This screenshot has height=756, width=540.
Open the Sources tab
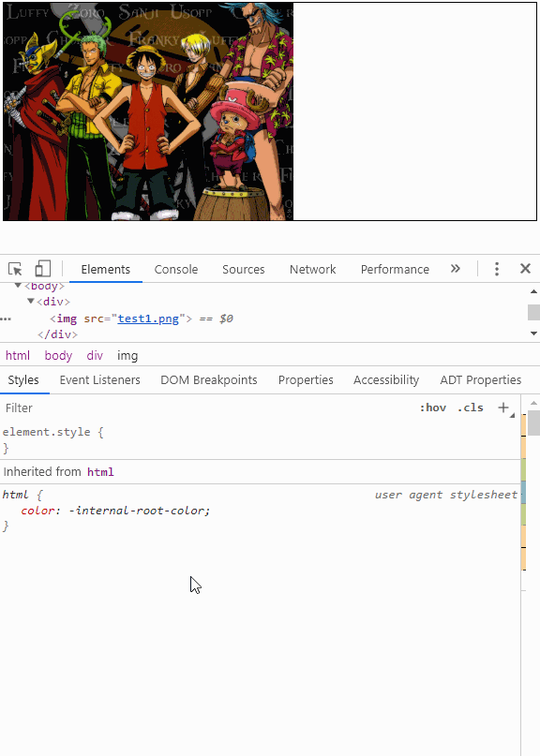[x=243, y=269]
